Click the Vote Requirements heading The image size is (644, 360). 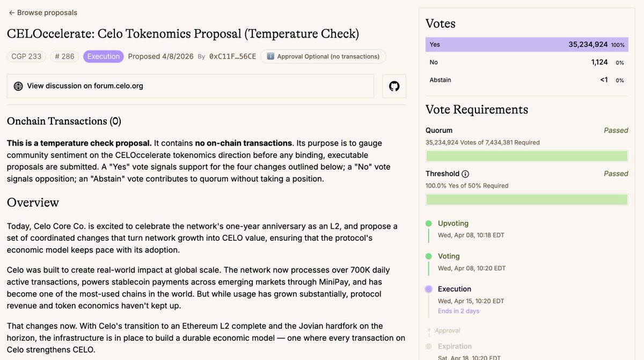point(477,110)
